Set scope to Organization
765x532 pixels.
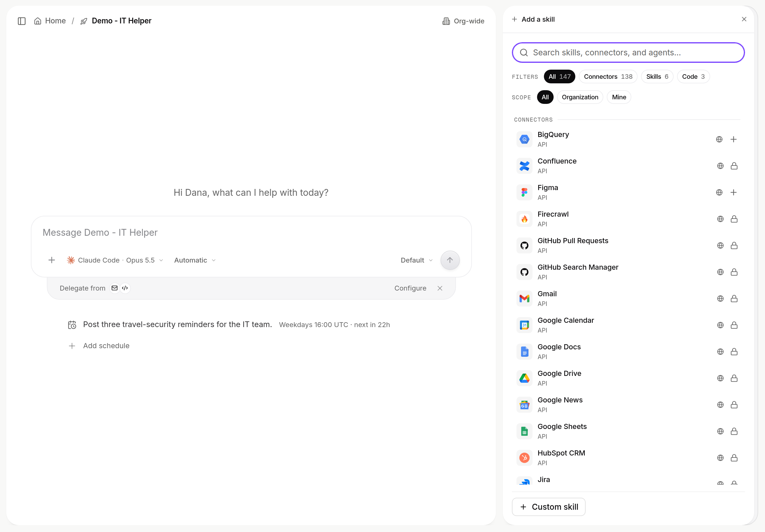(x=580, y=97)
